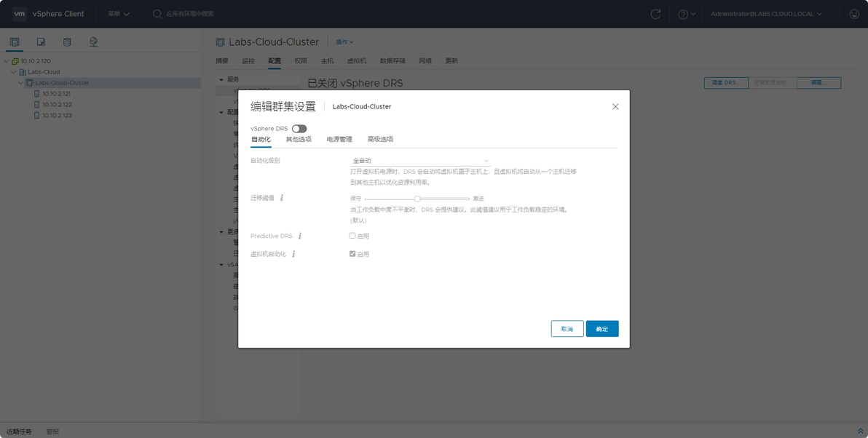Open the VMs and Templates inventory icon
The image size is (868, 438).
click(x=41, y=42)
